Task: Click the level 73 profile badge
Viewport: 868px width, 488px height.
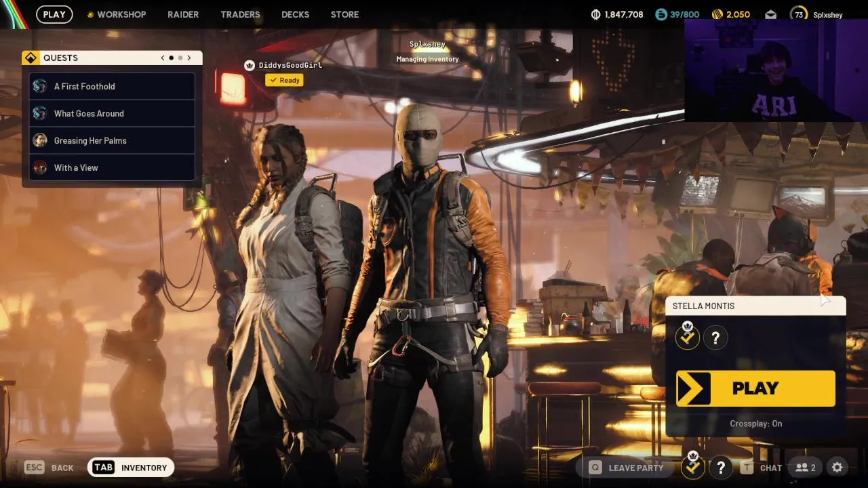Action: tap(799, 14)
